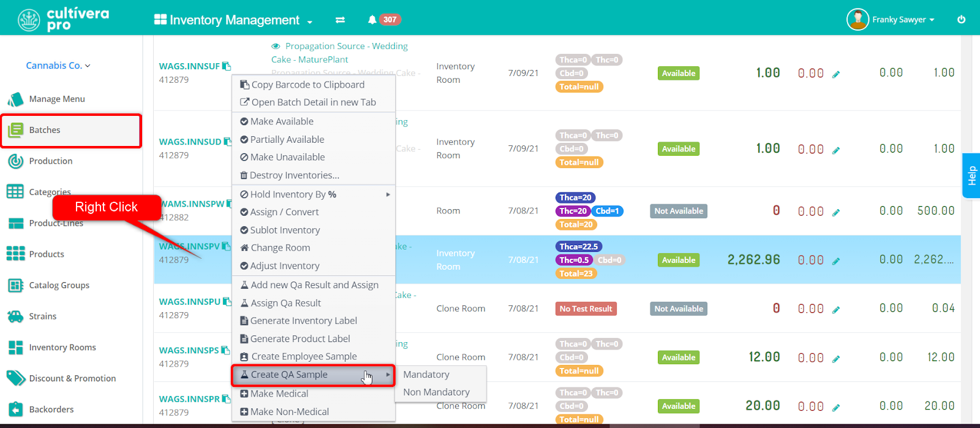Click pencil edit icon in WAMS.INNSPW row
Viewport: 980px width, 428px height.
pyautogui.click(x=836, y=212)
